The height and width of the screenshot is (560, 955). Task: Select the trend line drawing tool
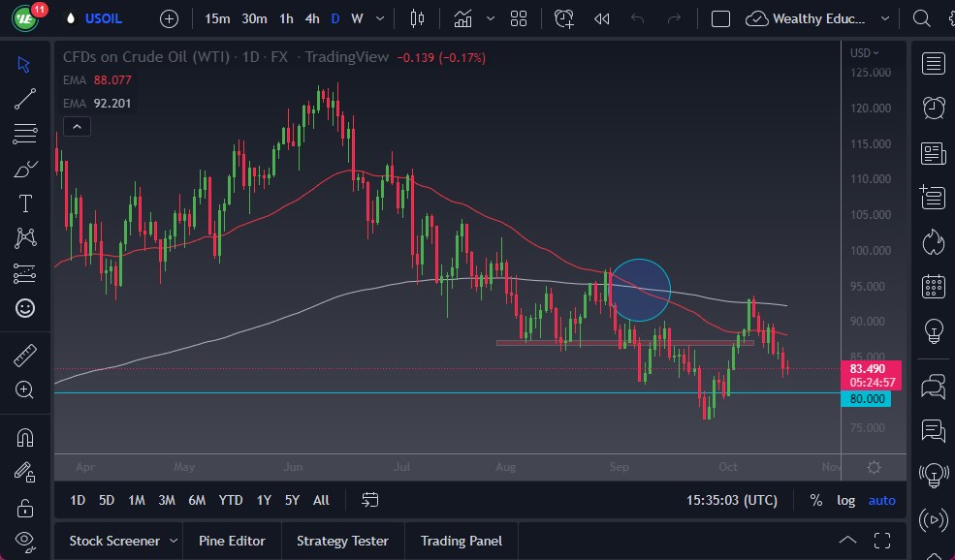[25, 99]
